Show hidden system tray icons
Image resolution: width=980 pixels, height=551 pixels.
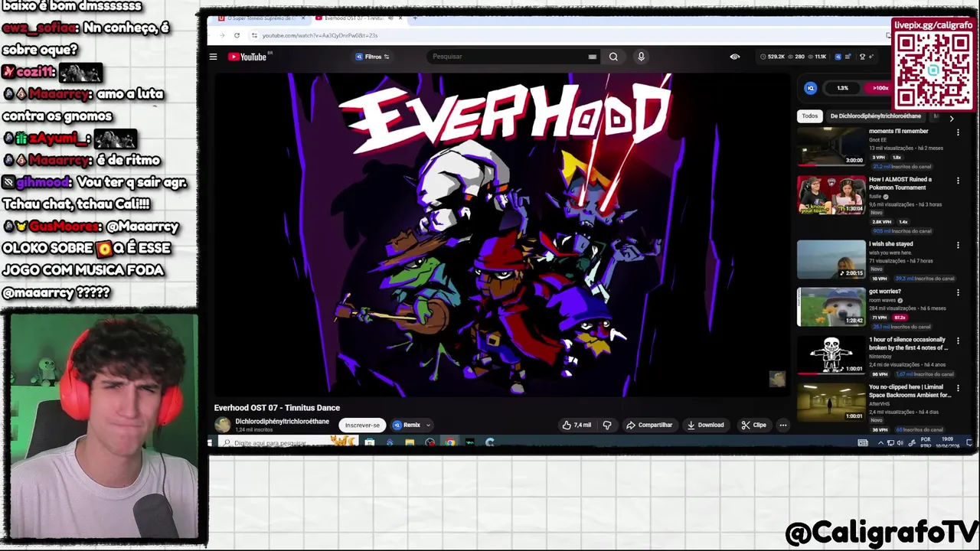click(x=880, y=443)
